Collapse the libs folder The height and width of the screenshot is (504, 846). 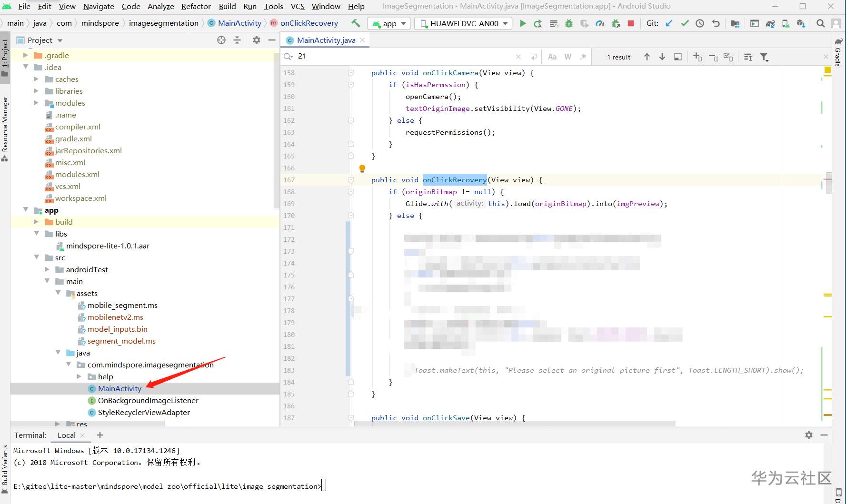(36, 234)
